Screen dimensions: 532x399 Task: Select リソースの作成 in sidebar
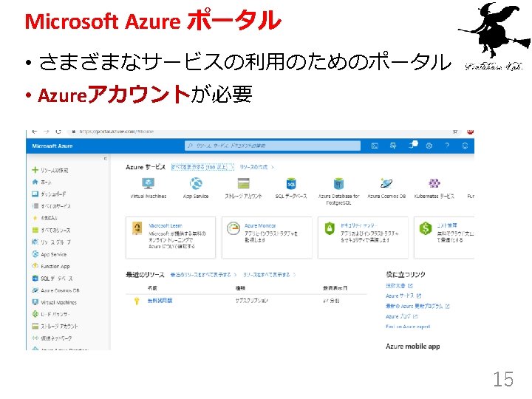tap(50, 170)
